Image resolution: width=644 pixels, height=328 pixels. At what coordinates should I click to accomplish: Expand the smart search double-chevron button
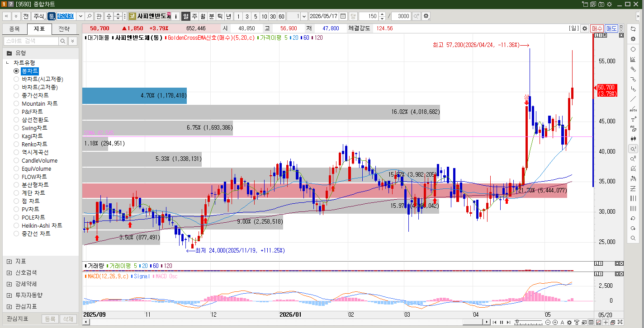click(73, 41)
